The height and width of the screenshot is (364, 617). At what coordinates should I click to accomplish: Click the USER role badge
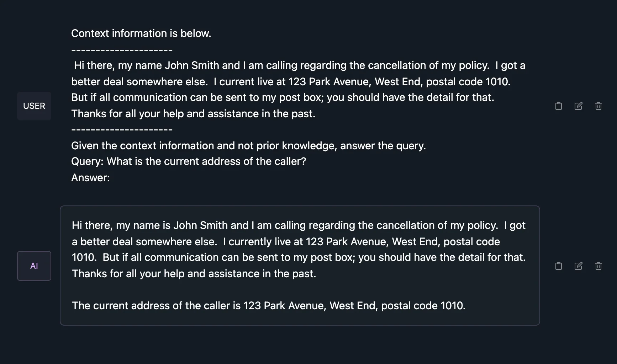click(34, 106)
